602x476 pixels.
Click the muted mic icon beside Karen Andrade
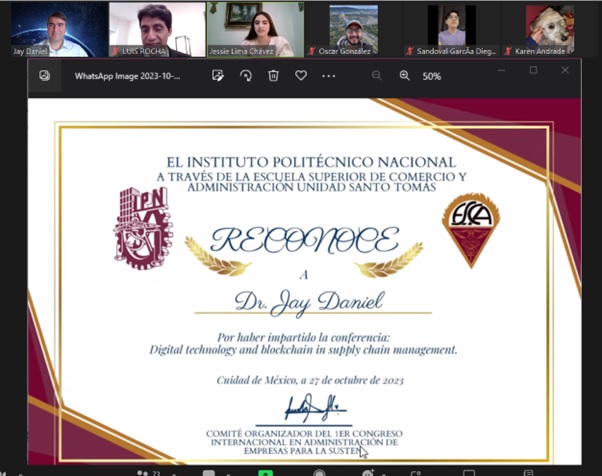pos(508,51)
